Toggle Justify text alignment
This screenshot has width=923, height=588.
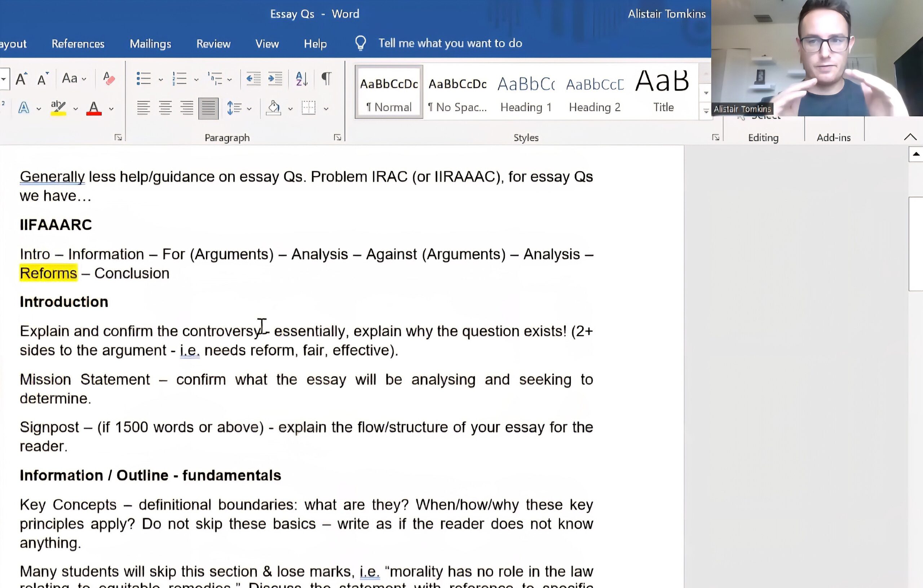(x=208, y=108)
